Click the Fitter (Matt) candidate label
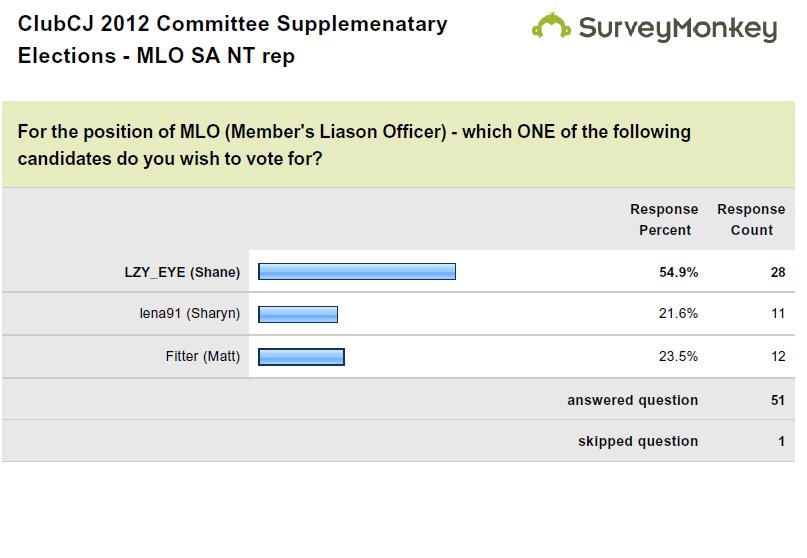 pos(203,356)
